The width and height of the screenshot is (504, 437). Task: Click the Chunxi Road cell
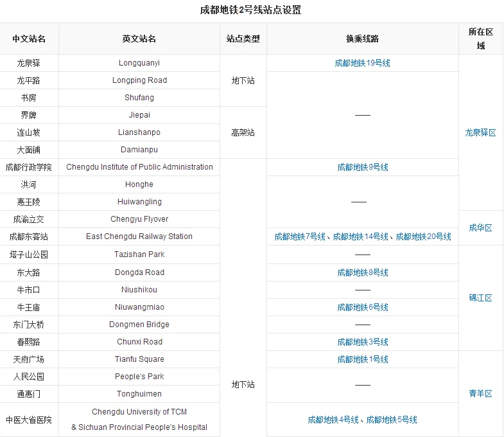pyautogui.click(x=139, y=343)
